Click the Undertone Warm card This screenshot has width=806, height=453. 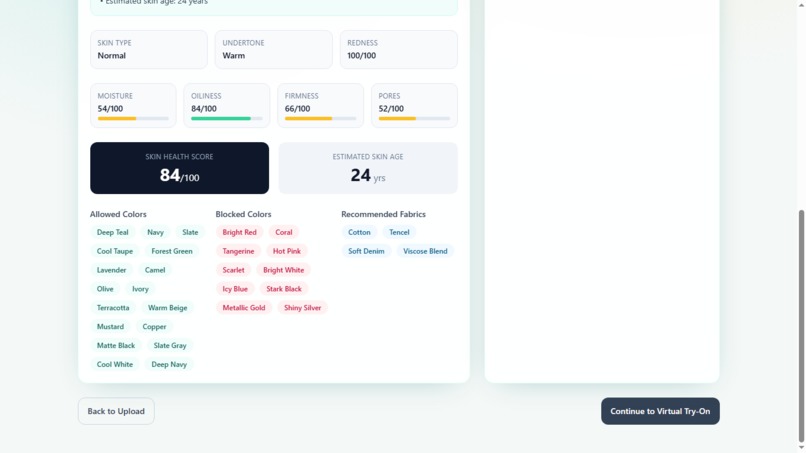pyautogui.click(x=273, y=49)
